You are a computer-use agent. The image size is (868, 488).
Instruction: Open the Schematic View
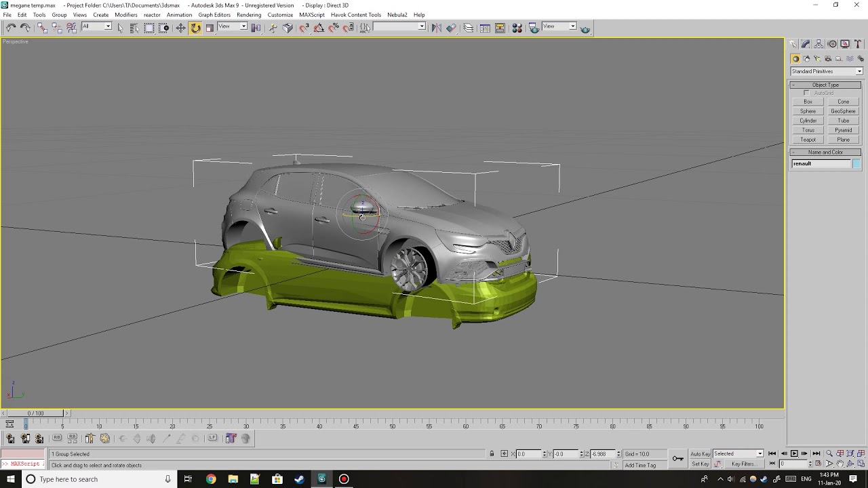[500, 28]
